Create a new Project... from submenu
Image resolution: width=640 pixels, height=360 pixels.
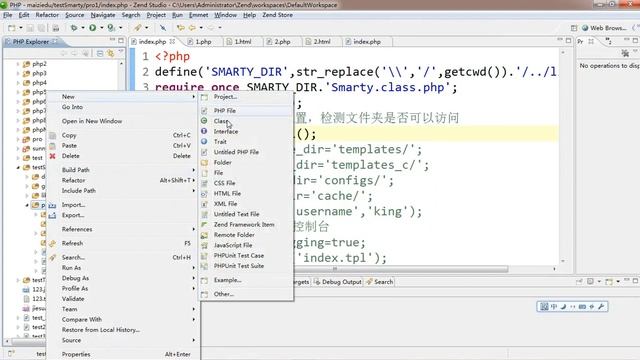pyautogui.click(x=246, y=97)
